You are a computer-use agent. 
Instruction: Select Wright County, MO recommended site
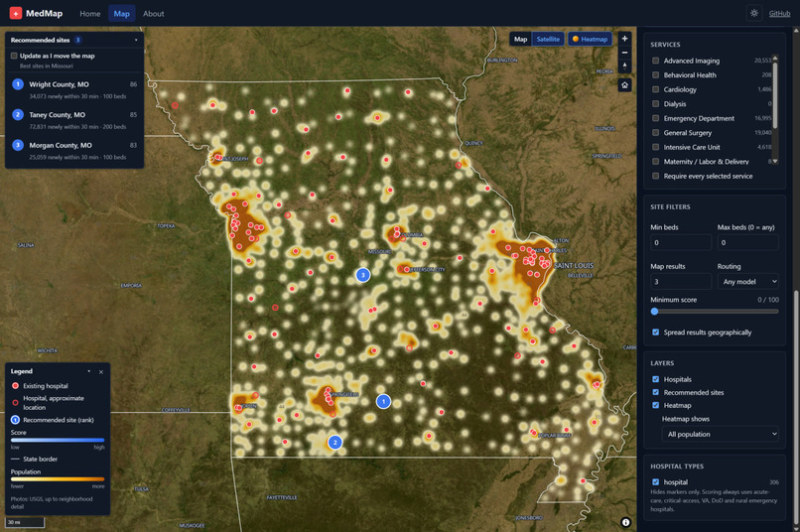[74, 89]
